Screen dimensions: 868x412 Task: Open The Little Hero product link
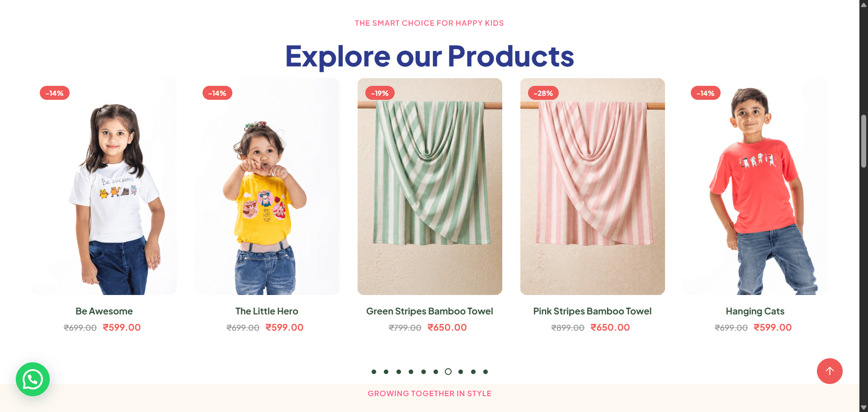point(267,311)
